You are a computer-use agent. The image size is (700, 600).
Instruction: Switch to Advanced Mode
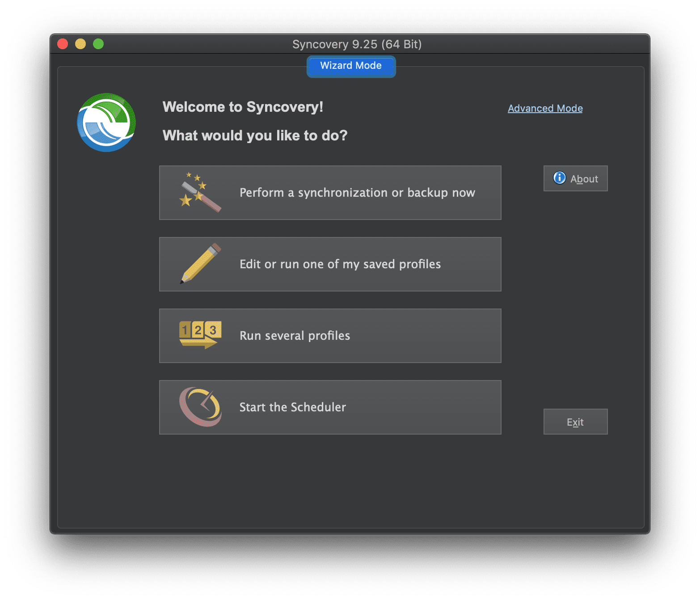pos(545,108)
